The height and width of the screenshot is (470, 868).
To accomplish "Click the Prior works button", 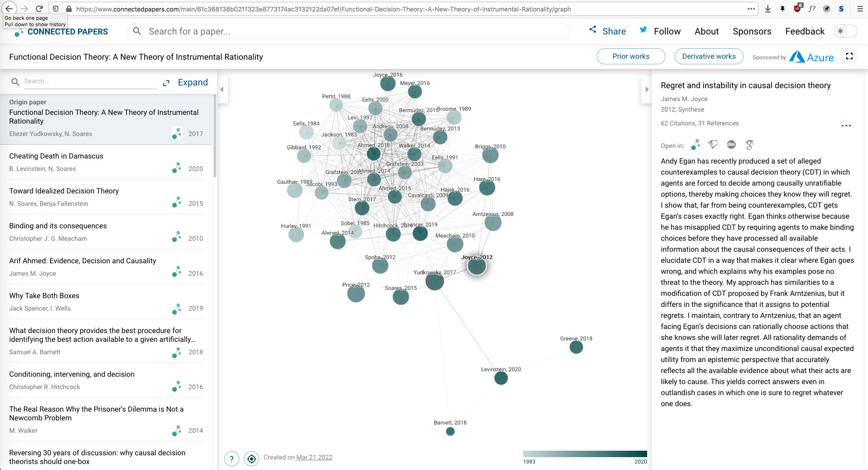I will click(631, 56).
